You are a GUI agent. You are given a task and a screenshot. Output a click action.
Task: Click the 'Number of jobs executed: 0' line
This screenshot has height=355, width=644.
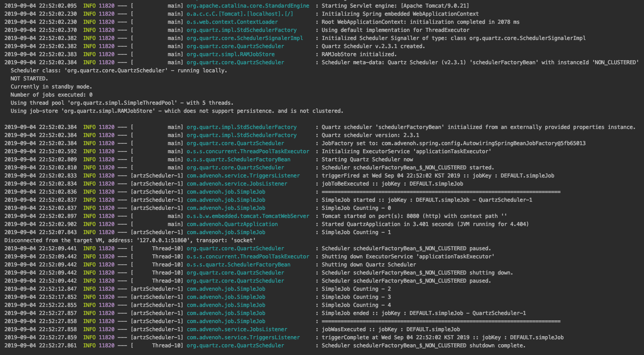(x=51, y=95)
